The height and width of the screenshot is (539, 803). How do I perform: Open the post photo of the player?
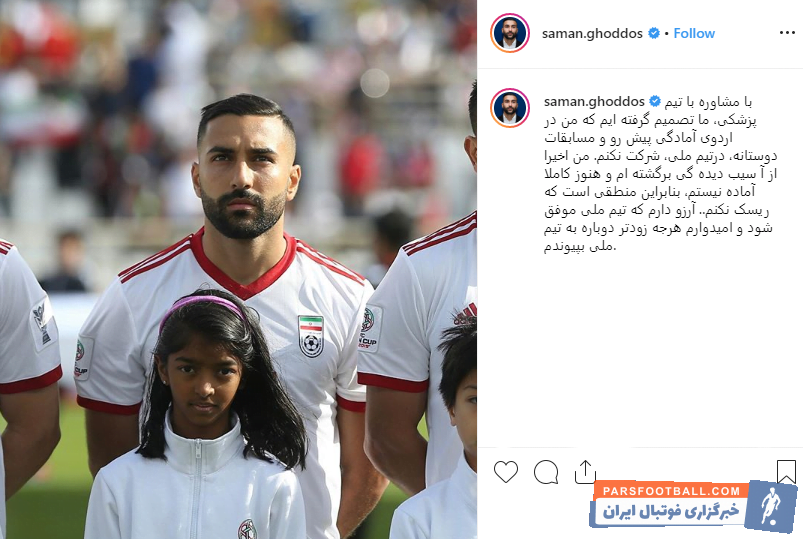(x=239, y=270)
